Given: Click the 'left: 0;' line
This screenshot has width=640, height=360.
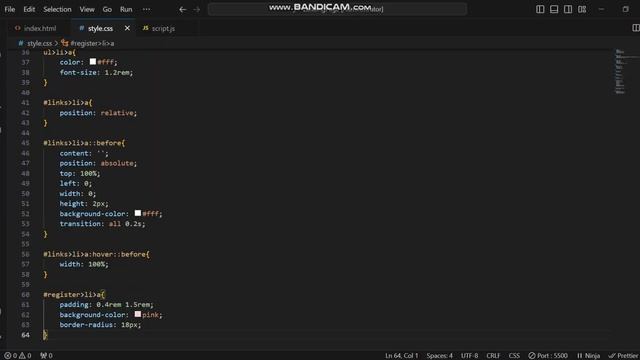Looking at the screenshot, I should pos(76,183).
